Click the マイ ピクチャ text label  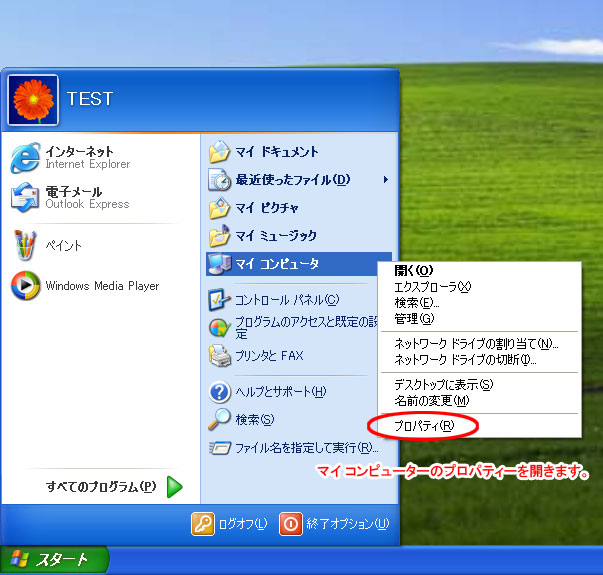[x=267, y=208]
